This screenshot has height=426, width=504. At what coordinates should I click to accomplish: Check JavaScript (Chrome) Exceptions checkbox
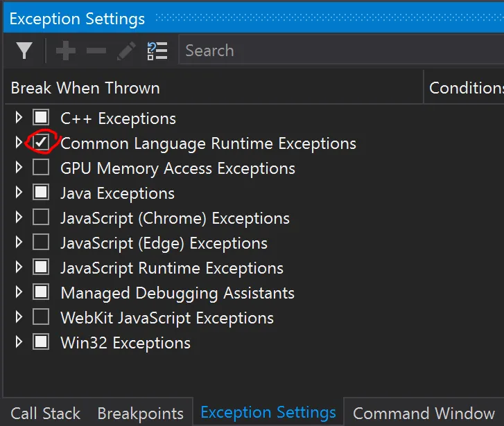click(41, 218)
